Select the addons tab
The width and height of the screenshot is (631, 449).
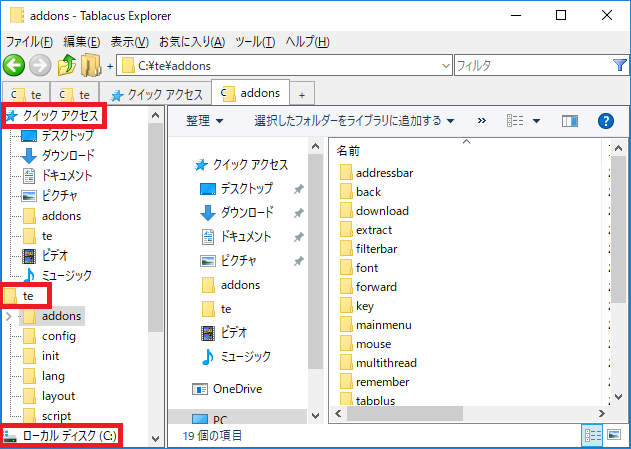coord(250,93)
